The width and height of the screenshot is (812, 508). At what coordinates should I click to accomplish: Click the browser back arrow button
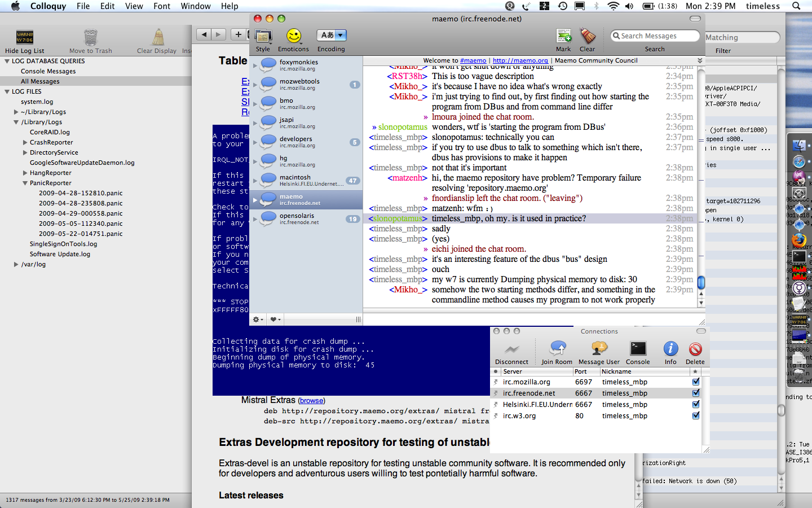point(204,34)
